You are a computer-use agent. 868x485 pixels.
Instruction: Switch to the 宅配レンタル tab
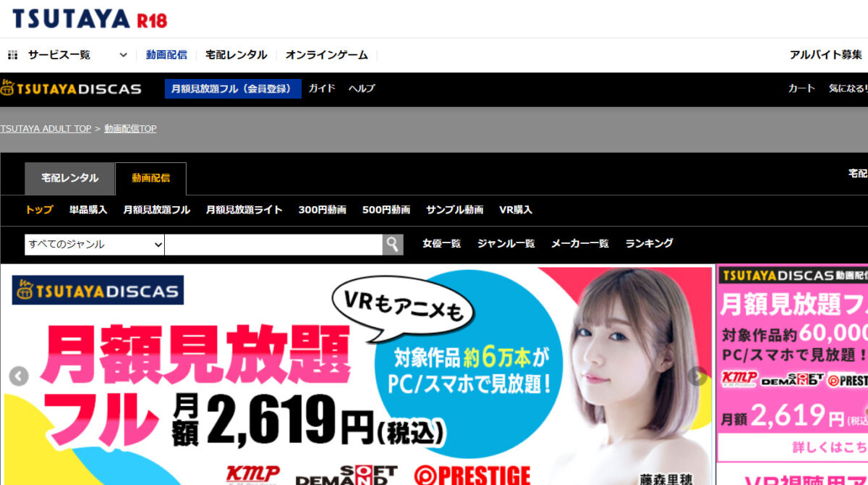point(70,179)
